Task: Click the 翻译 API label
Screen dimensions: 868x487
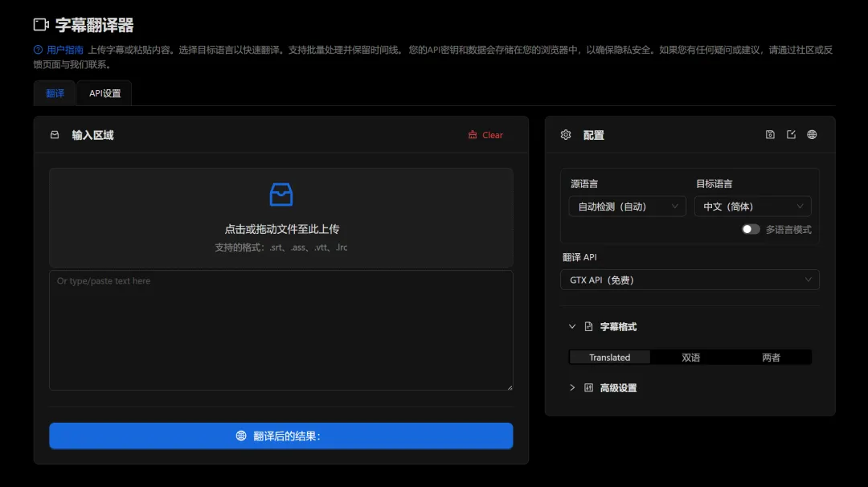Action: click(x=579, y=257)
